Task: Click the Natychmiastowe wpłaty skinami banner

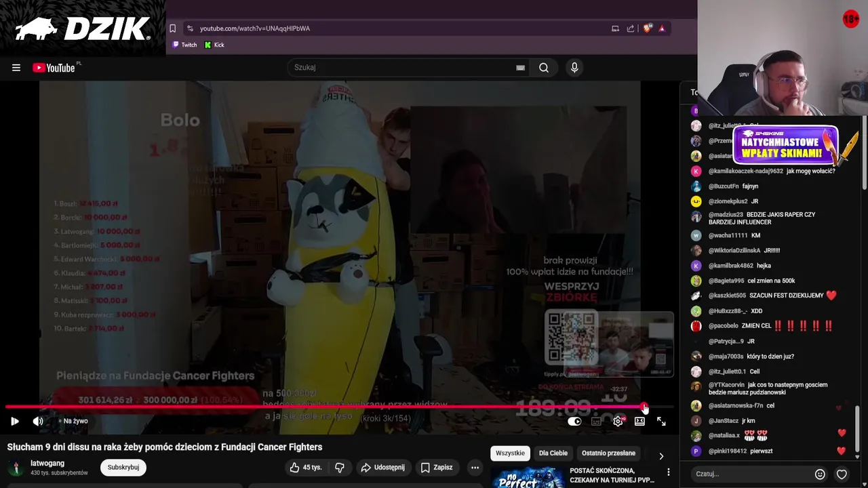Action: pyautogui.click(x=785, y=146)
